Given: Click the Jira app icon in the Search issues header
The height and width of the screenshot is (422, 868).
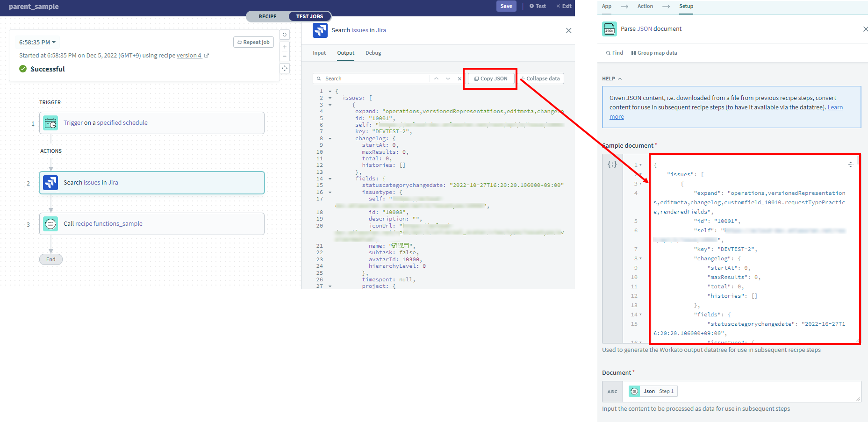Looking at the screenshot, I should pyautogui.click(x=320, y=30).
